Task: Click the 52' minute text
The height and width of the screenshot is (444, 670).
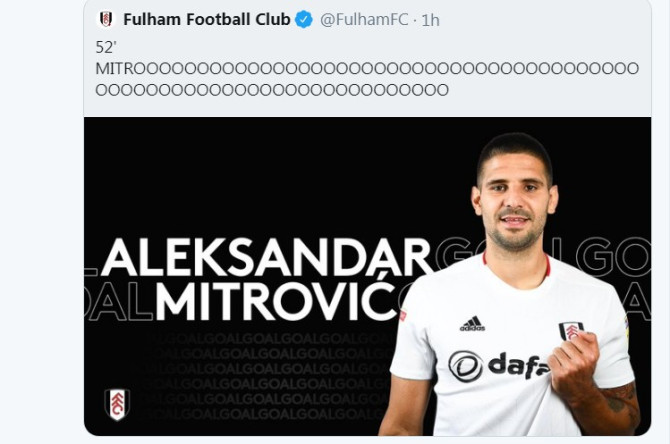Action: coord(105,48)
